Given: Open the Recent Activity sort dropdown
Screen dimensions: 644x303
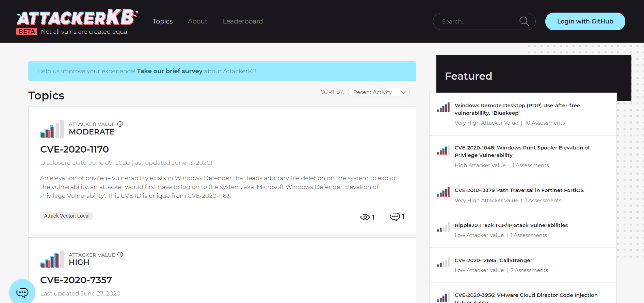Looking at the screenshot, I should click(x=379, y=92).
